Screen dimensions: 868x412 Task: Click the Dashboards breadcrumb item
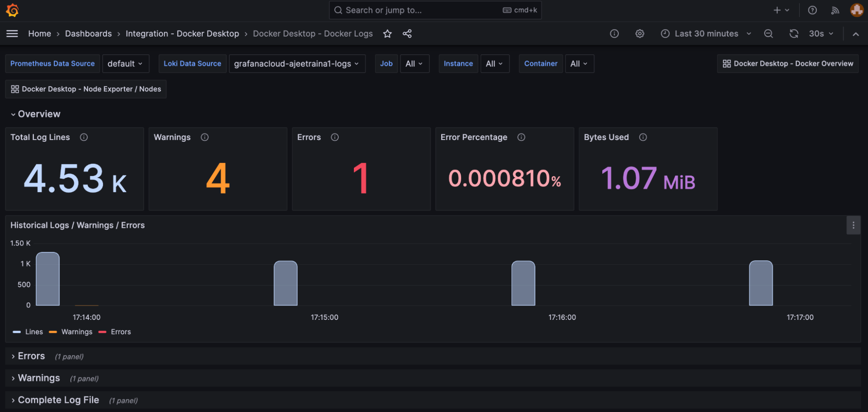pyautogui.click(x=88, y=33)
